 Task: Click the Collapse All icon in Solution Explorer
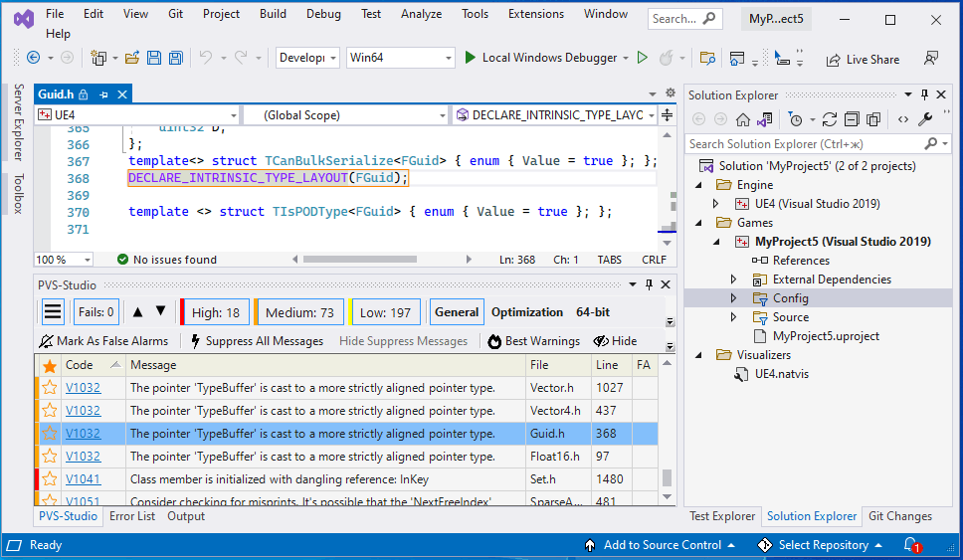[x=852, y=119]
